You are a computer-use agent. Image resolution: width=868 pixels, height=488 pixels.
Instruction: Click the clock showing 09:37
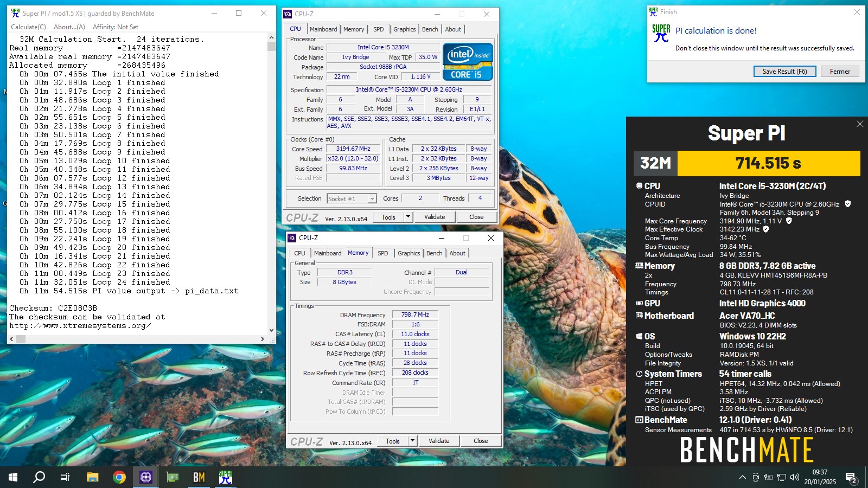(820, 472)
